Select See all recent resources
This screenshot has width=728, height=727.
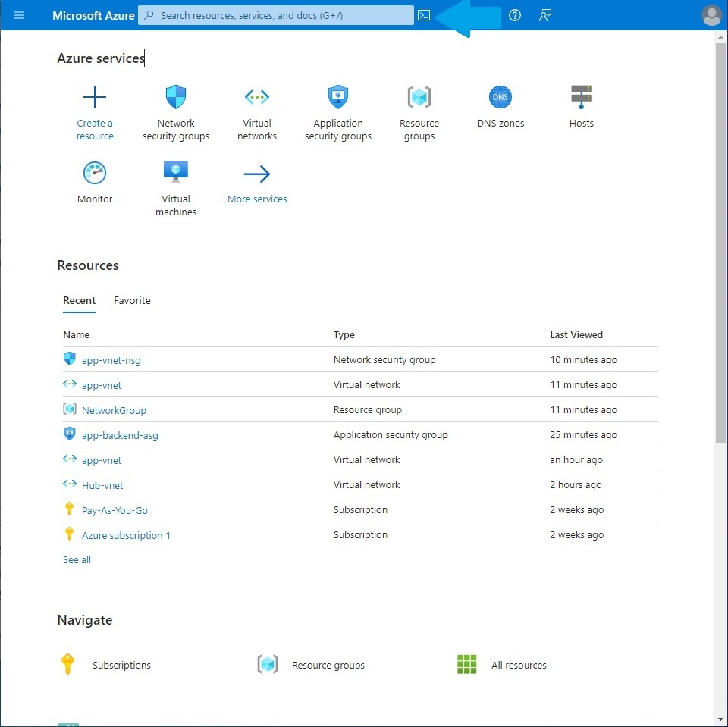(x=77, y=559)
